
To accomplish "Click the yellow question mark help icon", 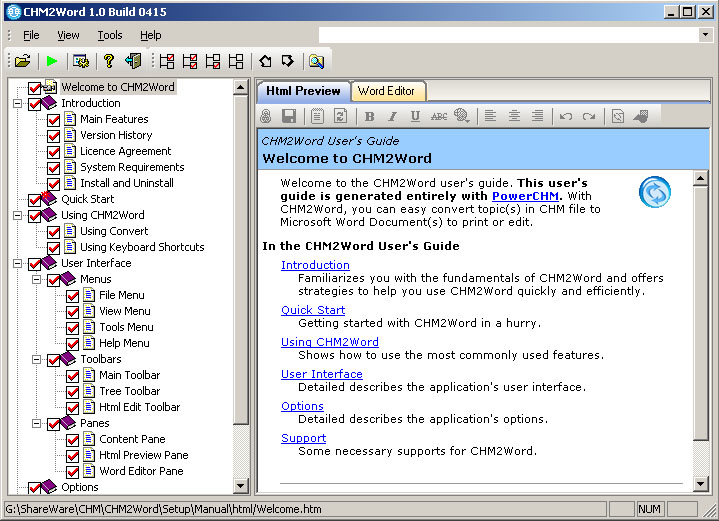I will (109, 62).
